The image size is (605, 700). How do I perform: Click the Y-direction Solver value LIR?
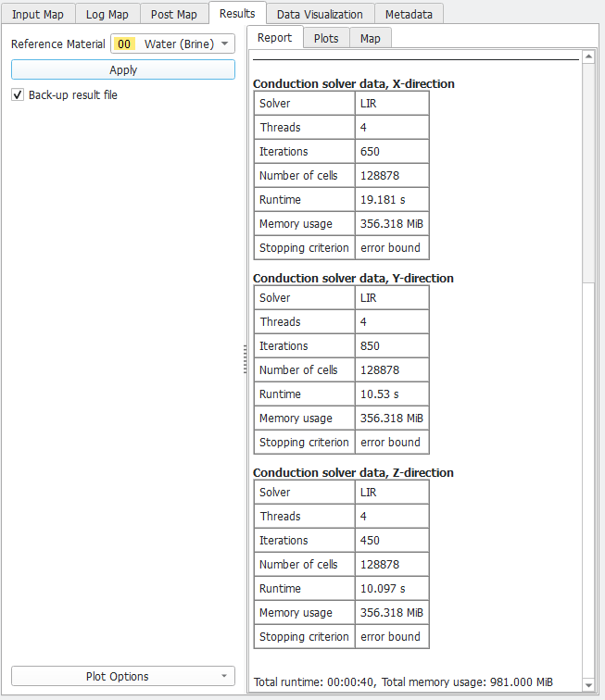point(369,298)
